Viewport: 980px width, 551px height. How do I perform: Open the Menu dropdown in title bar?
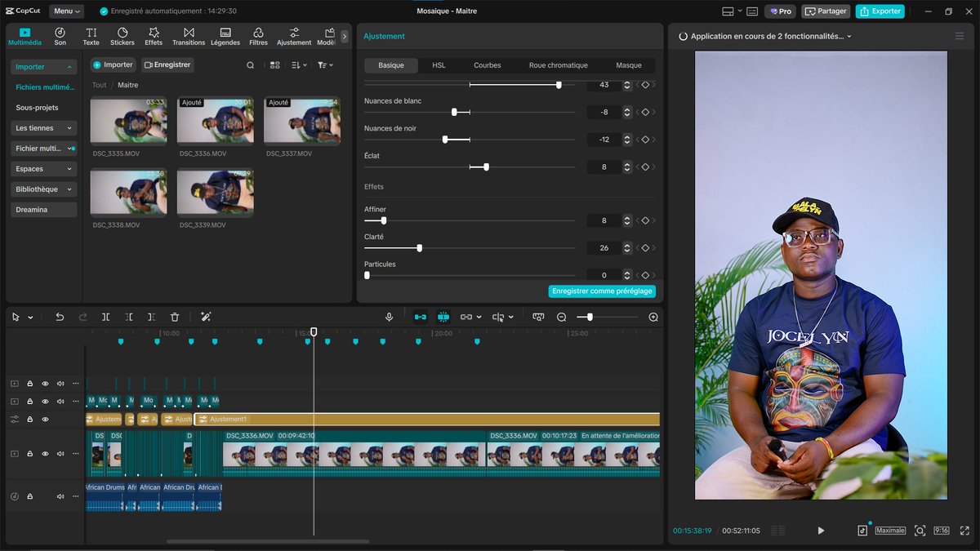[x=66, y=11]
